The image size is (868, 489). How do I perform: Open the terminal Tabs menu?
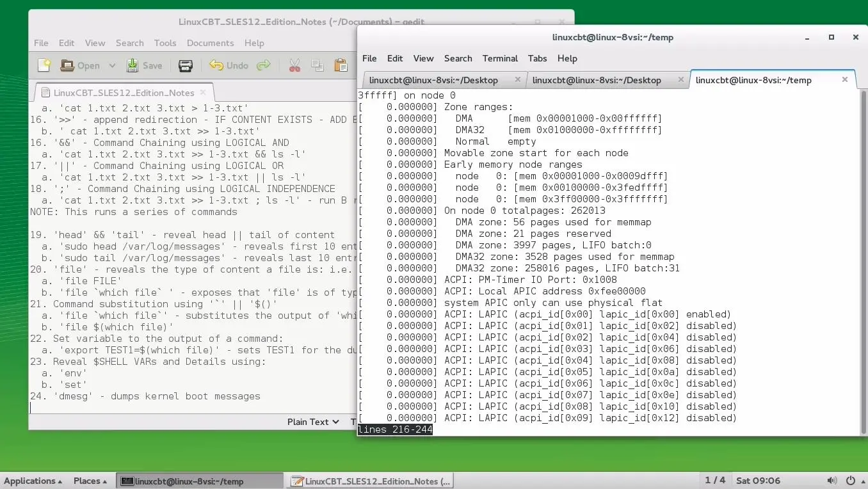[x=537, y=58]
